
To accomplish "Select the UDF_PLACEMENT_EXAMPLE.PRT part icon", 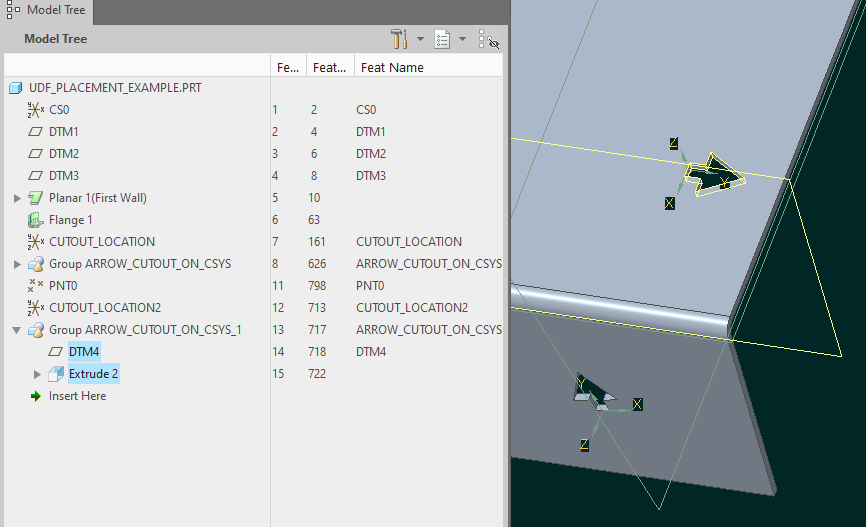I will (15, 88).
